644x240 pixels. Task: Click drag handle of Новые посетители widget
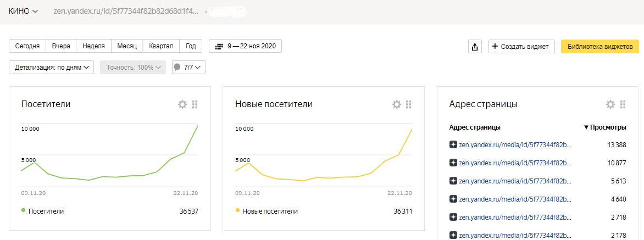409,104
